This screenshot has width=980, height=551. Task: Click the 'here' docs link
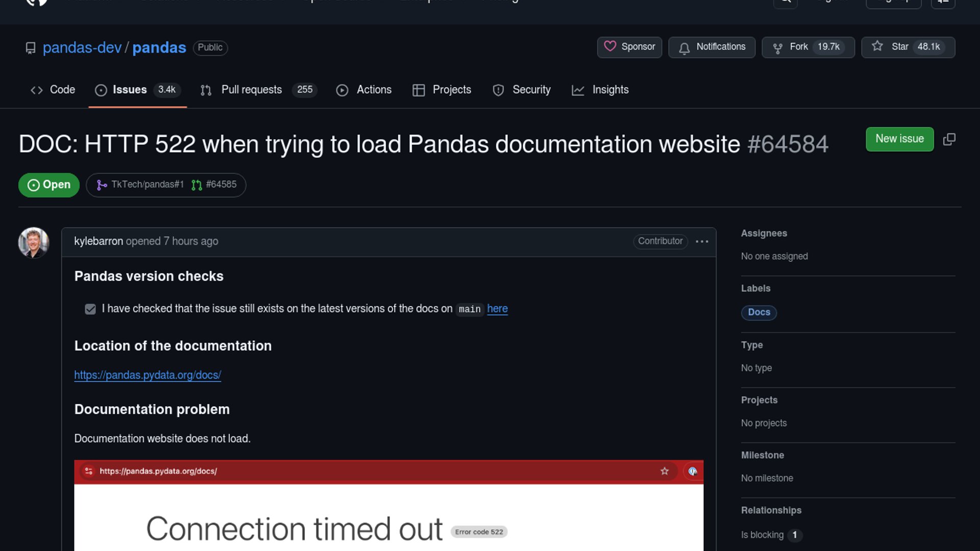coord(497,309)
